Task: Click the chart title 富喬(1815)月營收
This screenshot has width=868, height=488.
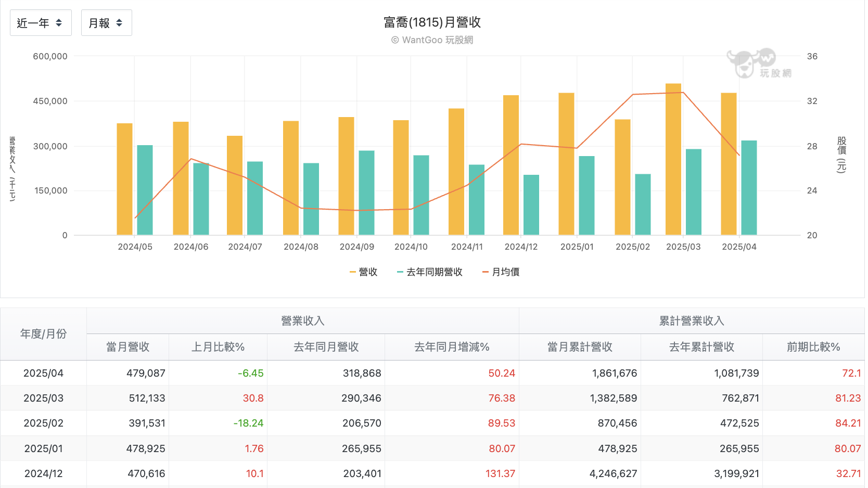Action: (432, 22)
